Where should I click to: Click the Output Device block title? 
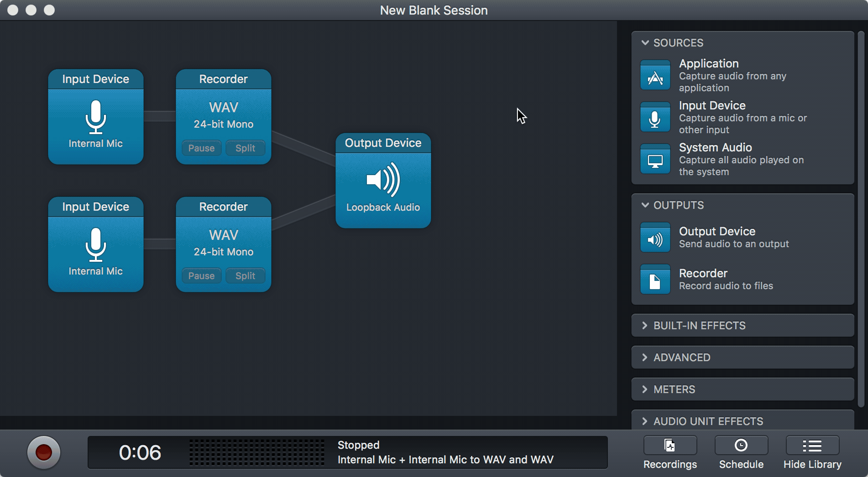point(383,143)
